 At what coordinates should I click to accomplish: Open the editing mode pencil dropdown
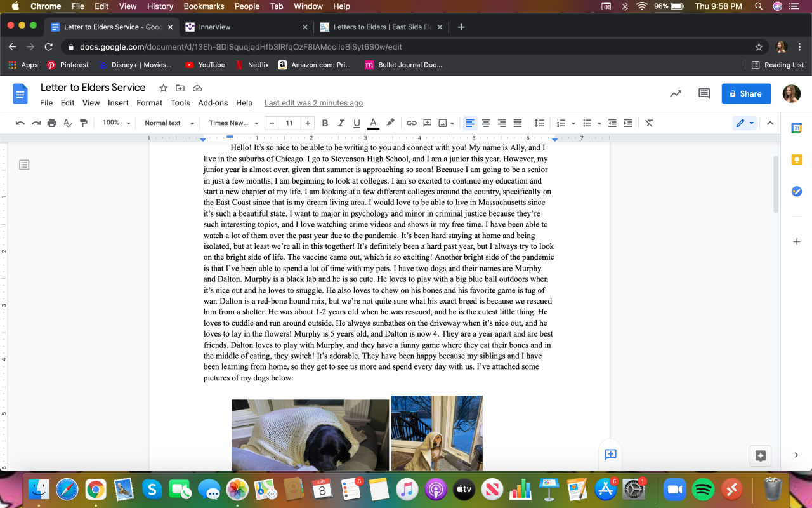tap(744, 123)
